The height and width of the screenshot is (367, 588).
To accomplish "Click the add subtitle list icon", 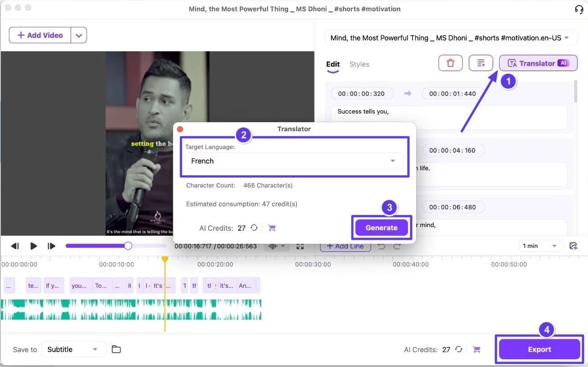I will tap(481, 63).
